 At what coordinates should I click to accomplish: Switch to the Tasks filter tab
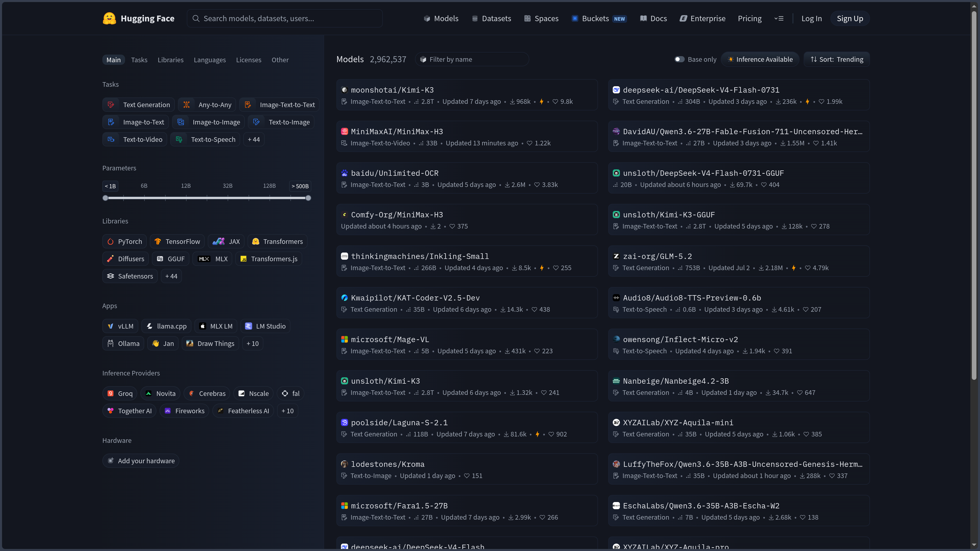tap(139, 60)
